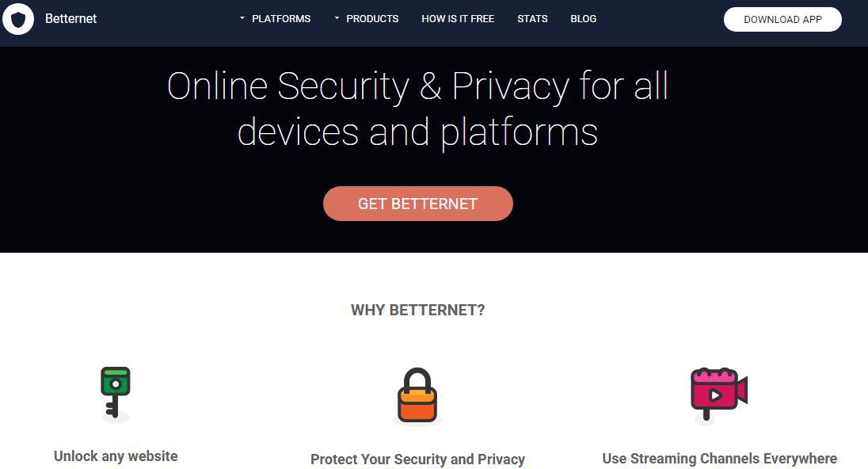Select Protect Your Security and Privacy heading

(x=417, y=459)
